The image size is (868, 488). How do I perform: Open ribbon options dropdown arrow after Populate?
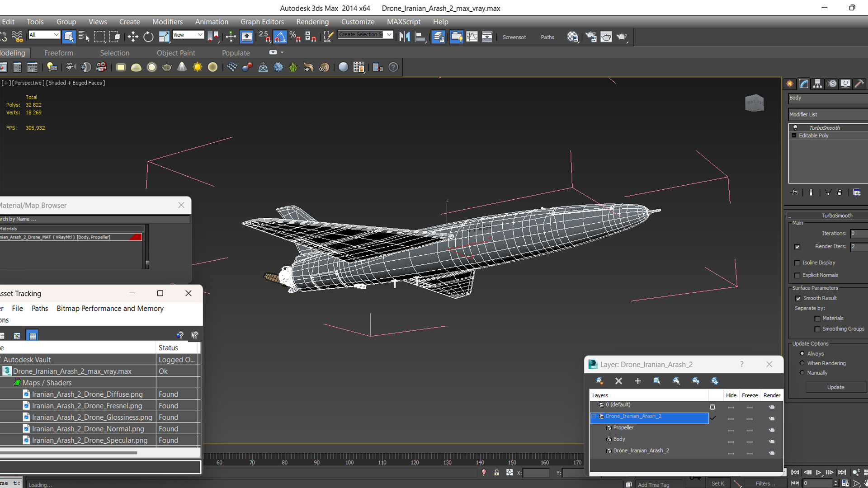coord(282,52)
